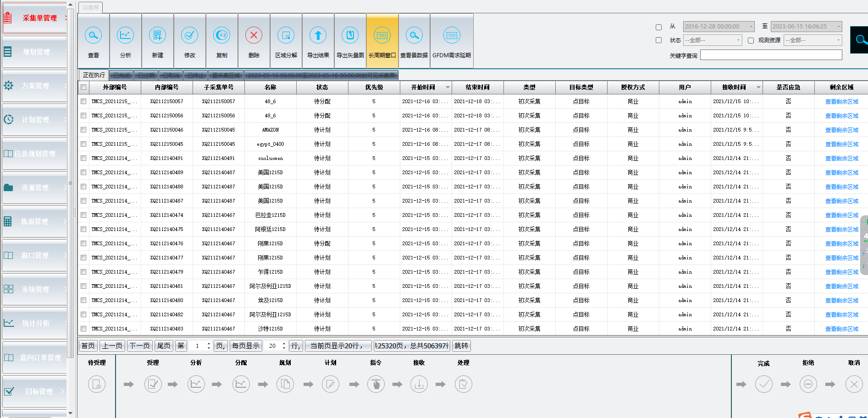Viewport: 868px width, 418px height.
Task: Click the 分析 workflow step icon
Action: pyautogui.click(x=196, y=384)
